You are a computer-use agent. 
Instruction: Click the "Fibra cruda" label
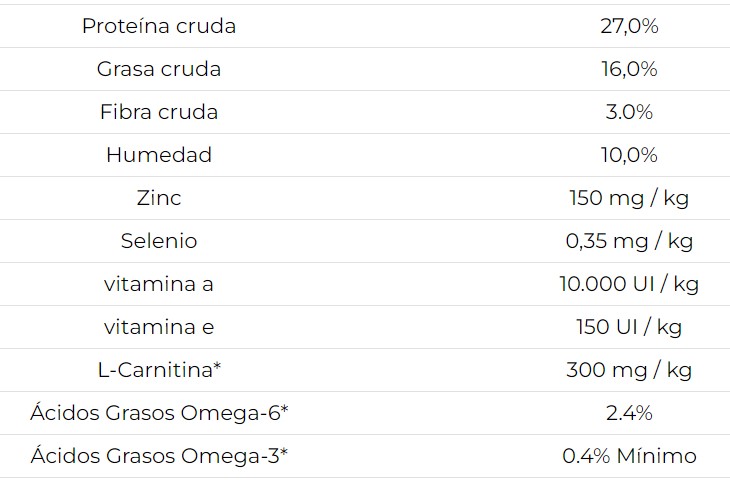pos(159,112)
